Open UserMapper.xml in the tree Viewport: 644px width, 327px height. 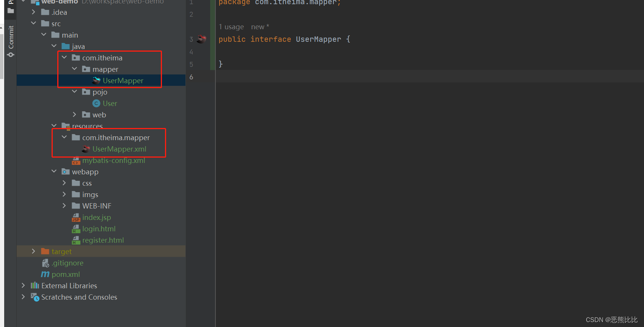click(119, 149)
